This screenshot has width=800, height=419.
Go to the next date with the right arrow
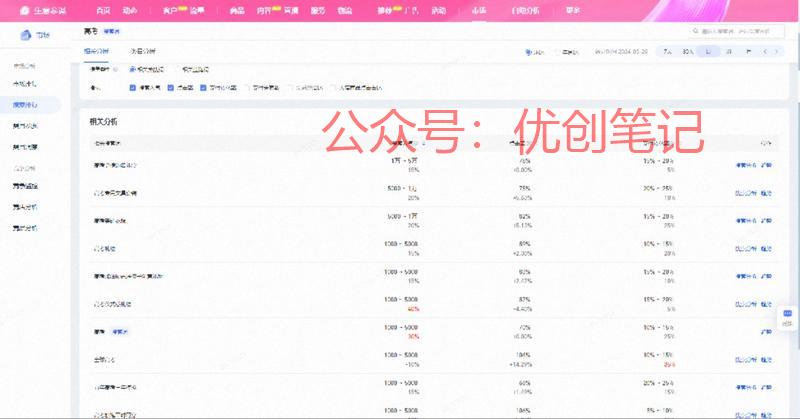click(x=777, y=52)
